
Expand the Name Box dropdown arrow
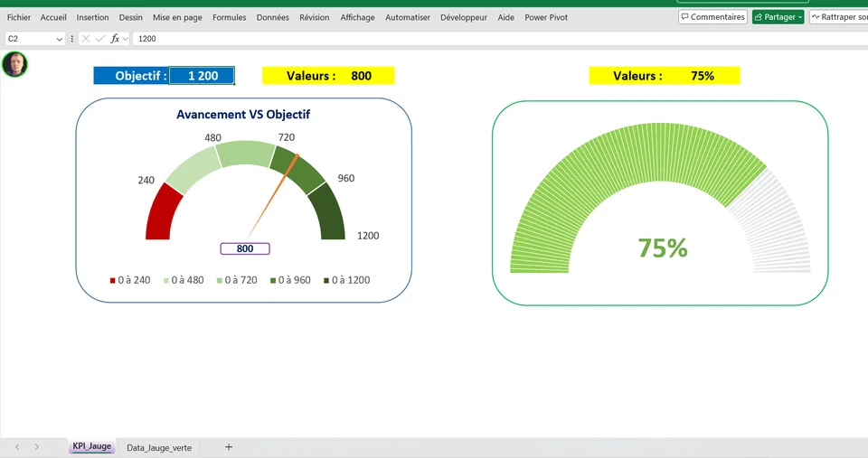tap(60, 39)
